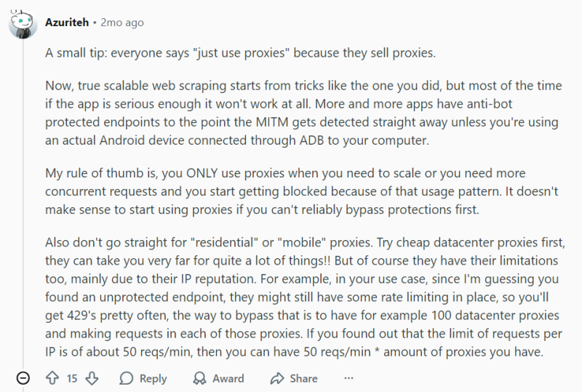
Task: Upvote the comment by Azuriteh
Action: [52, 378]
